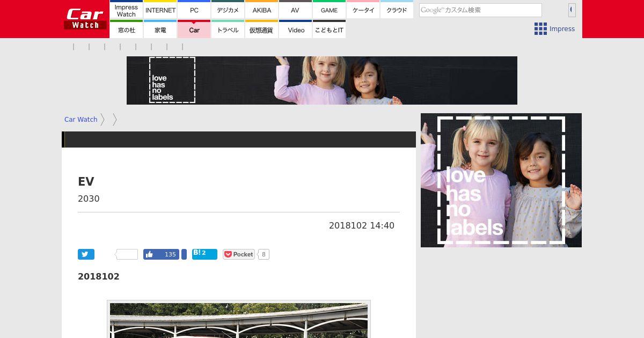Click the Car Watch breadcrumb link

click(x=81, y=120)
